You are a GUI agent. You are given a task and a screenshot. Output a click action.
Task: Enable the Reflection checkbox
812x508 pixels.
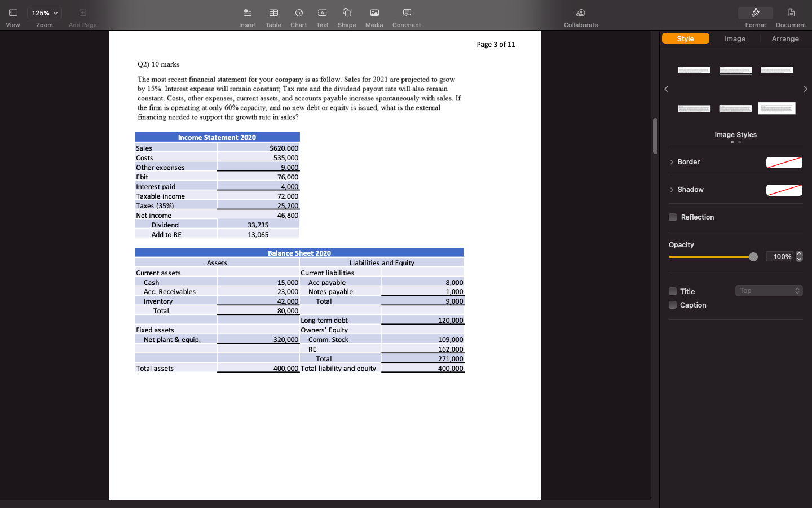pos(673,217)
